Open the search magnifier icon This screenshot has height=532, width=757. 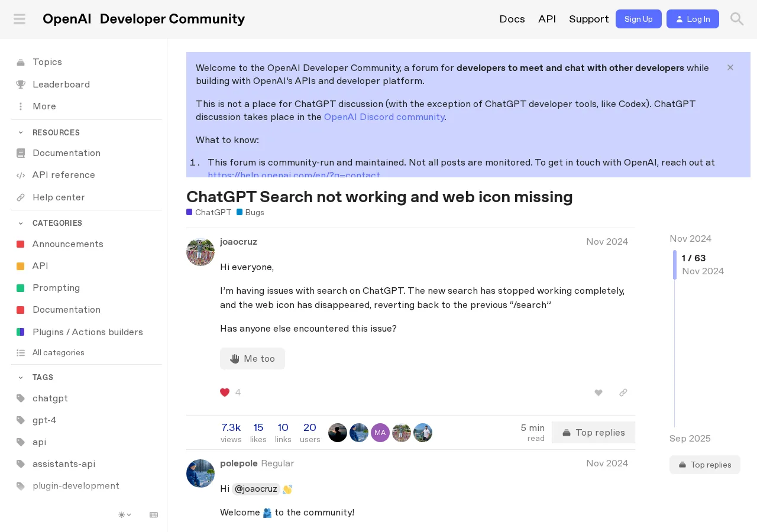(737, 19)
